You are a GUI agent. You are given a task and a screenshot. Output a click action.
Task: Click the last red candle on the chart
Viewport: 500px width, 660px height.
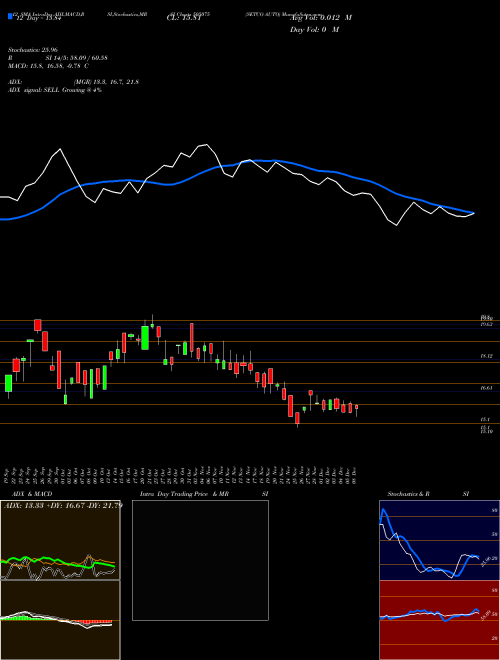356,407
